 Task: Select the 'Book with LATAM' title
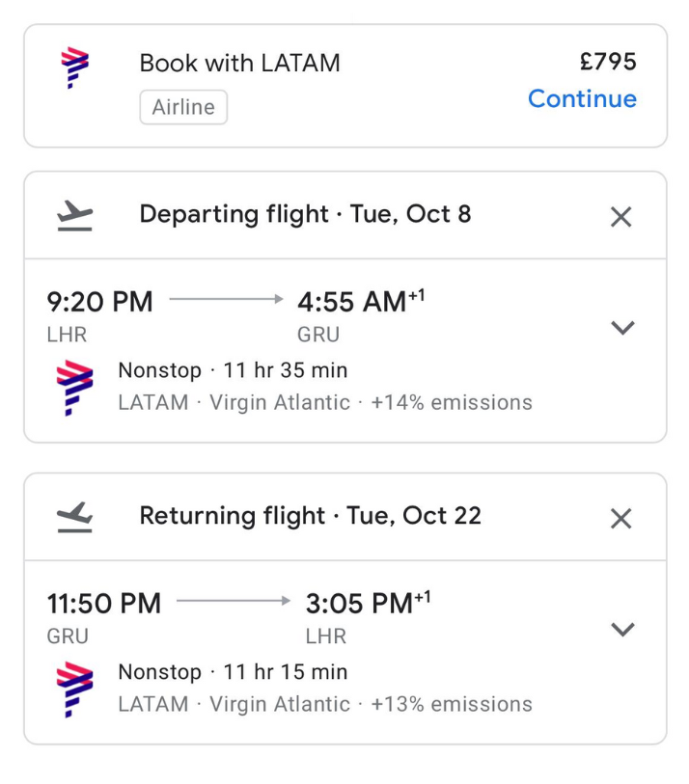pos(239,63)
